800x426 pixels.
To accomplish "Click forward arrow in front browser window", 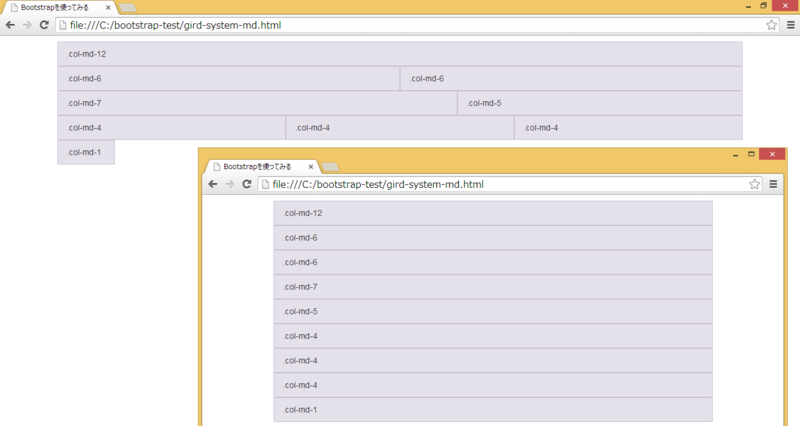I will (x=230, y=184).
